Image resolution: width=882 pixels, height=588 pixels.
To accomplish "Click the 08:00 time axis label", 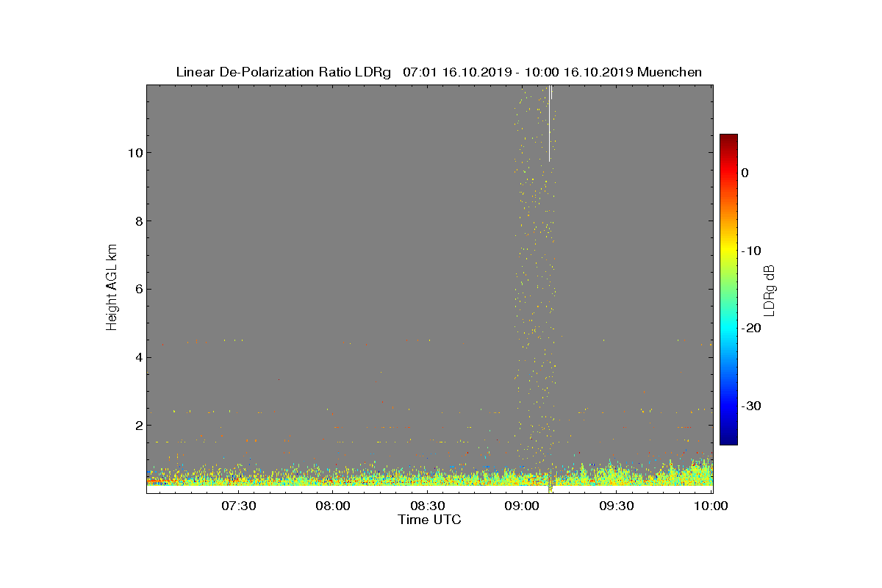I will [x=333, y=506].
